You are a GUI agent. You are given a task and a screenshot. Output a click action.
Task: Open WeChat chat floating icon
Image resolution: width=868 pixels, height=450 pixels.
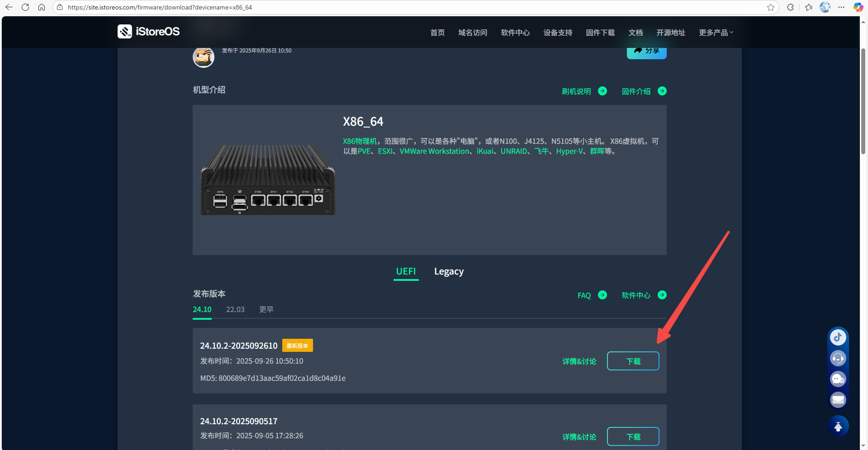838,379
